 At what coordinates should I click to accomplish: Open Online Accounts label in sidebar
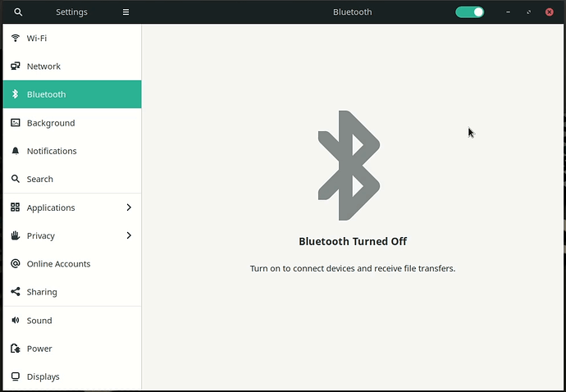pos(58,264)
